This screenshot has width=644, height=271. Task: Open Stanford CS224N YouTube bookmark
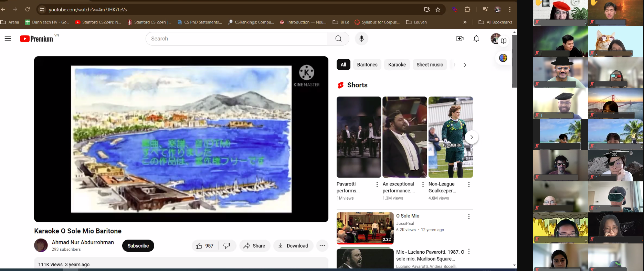tap(98, 22)
